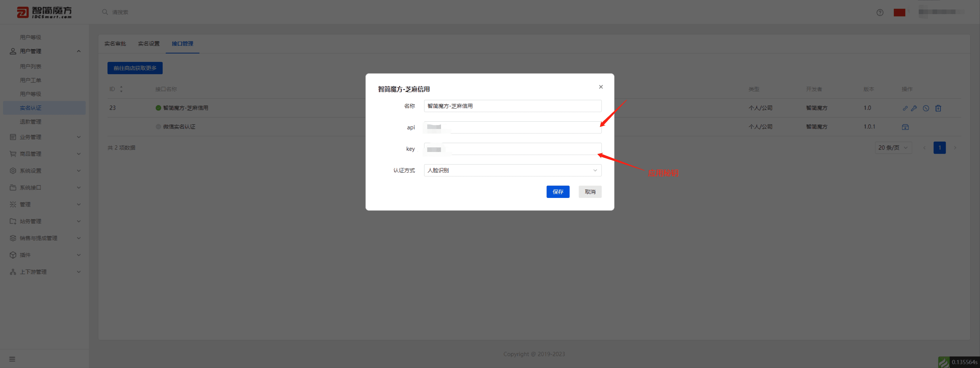
Task: Close the 智简魔方-芝麻信用 dialog
Action: 601,87
